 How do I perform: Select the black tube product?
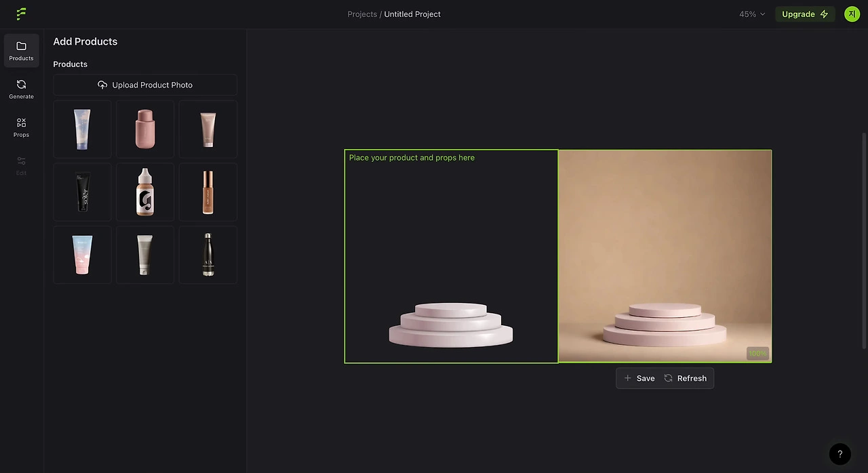pos(82,192)
